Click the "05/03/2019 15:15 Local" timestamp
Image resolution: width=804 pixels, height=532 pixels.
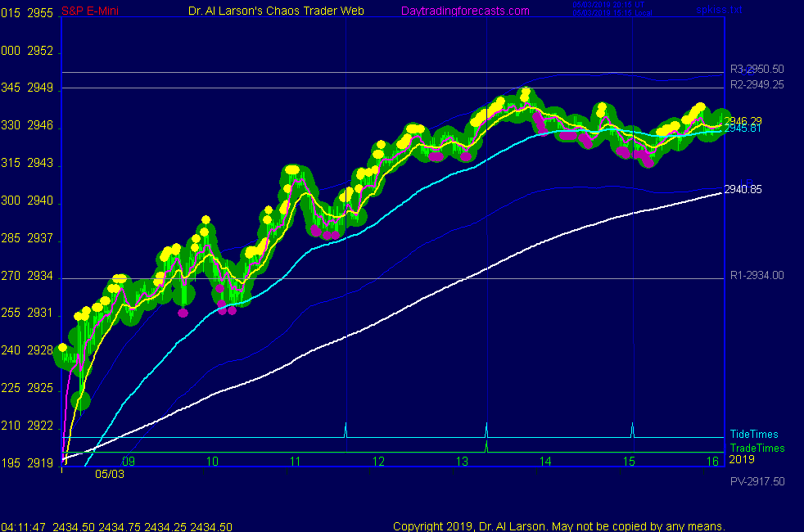(612, 13)
